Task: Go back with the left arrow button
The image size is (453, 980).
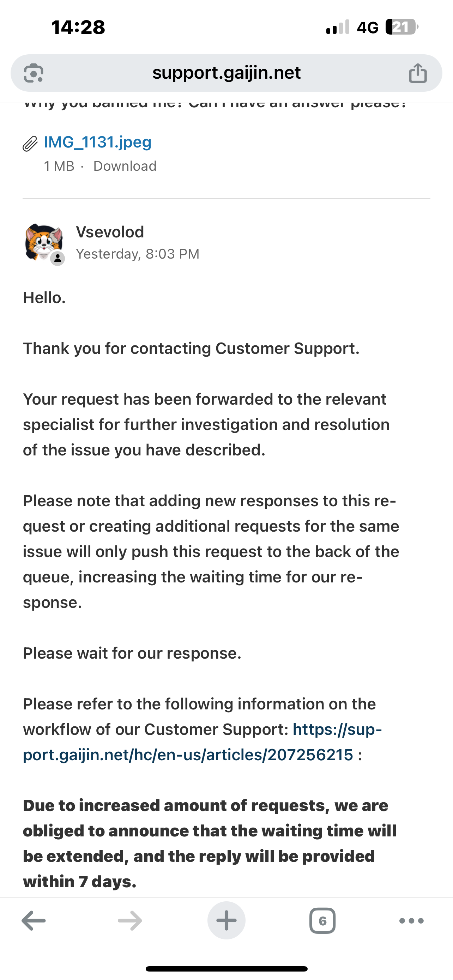Action: [34, 921]
